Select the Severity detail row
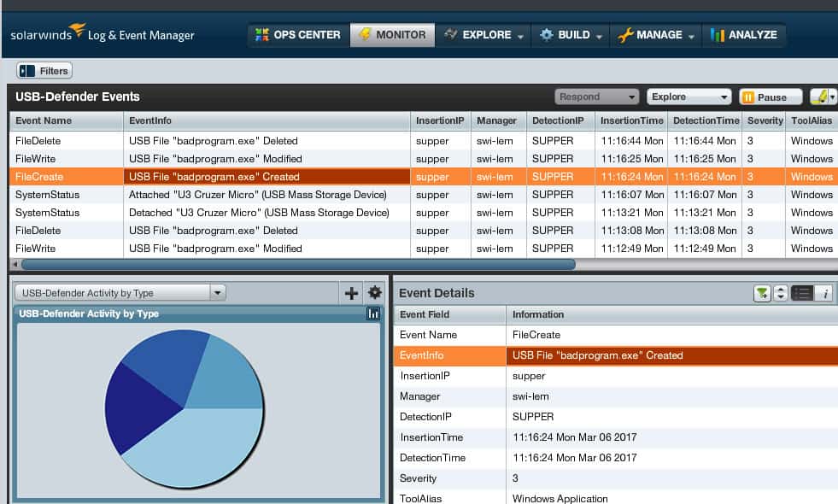The height and width of the screenshot is (504, 838). [x=616, y=478]
